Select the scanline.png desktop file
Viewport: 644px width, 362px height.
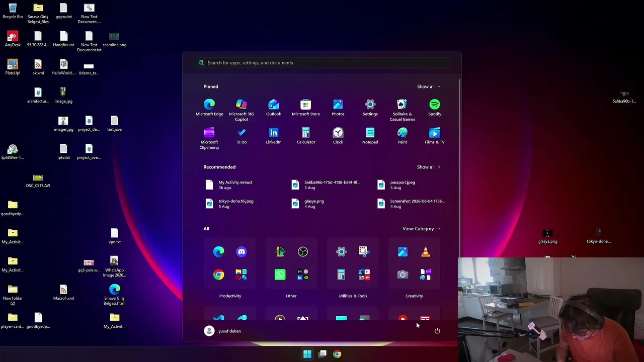coord(114,39)
